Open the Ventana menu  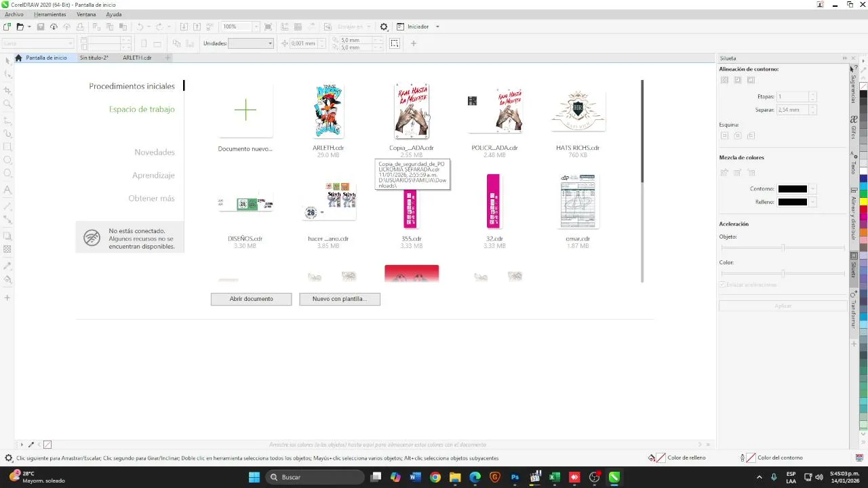click(86, 14)
